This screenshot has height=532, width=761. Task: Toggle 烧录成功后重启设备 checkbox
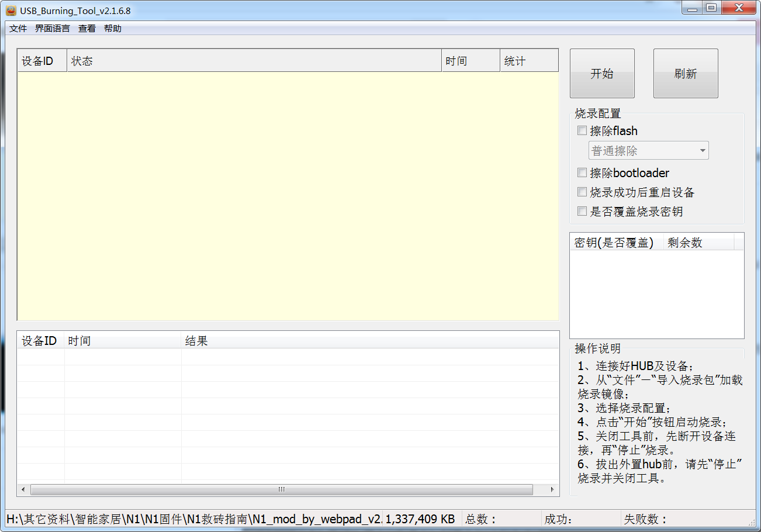pos(582,192)
